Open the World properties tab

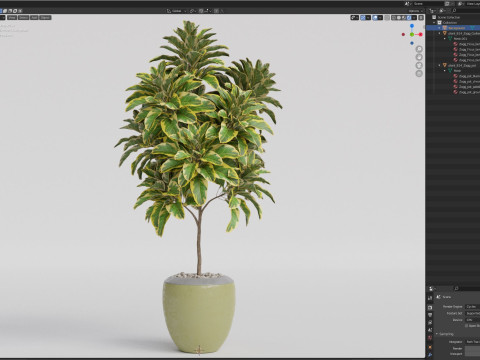point(430,338)
